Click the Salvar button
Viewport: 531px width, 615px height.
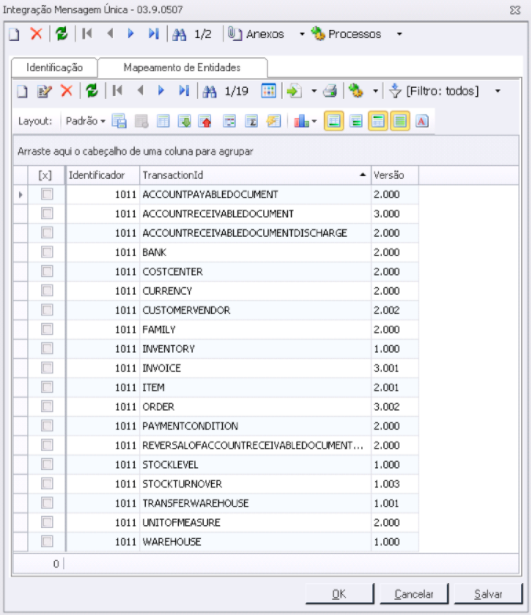(x=488, y=594)
